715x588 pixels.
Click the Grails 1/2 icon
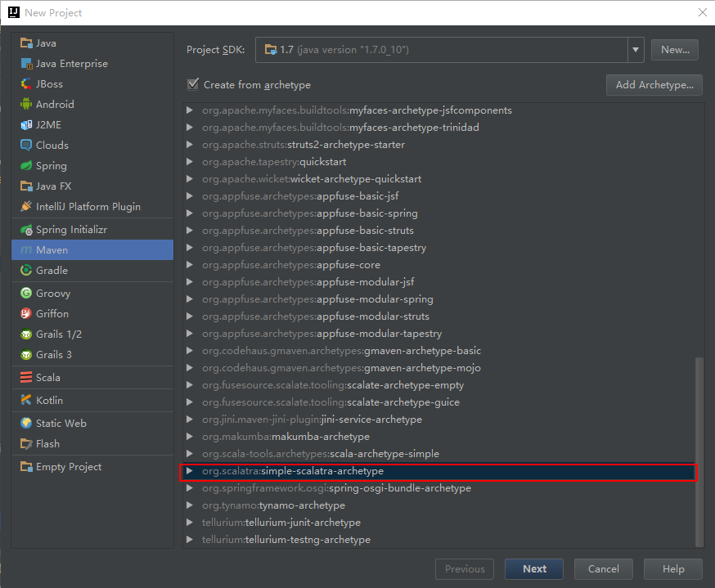tap(26, 334)
